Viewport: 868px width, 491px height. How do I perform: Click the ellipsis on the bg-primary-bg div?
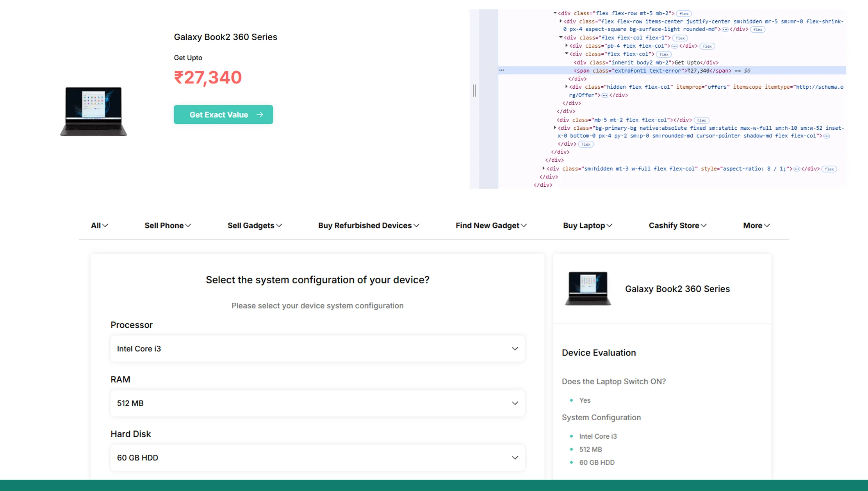(827, 136)
